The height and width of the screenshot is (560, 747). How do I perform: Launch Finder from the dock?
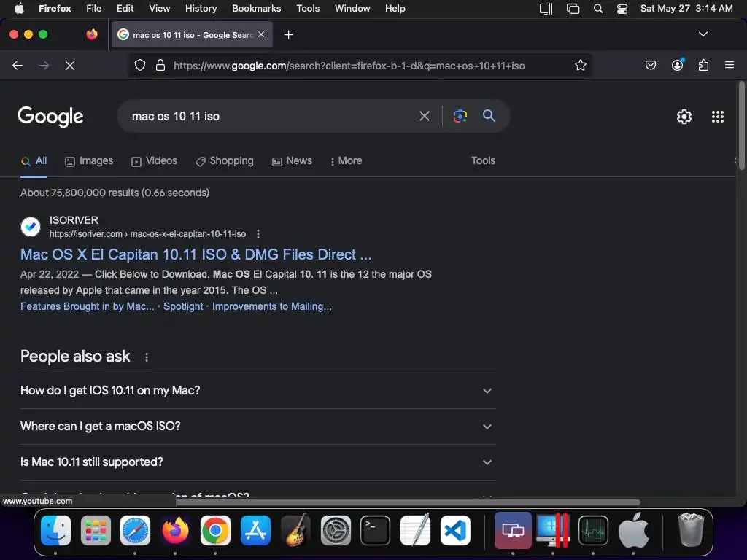pos(55,531)
